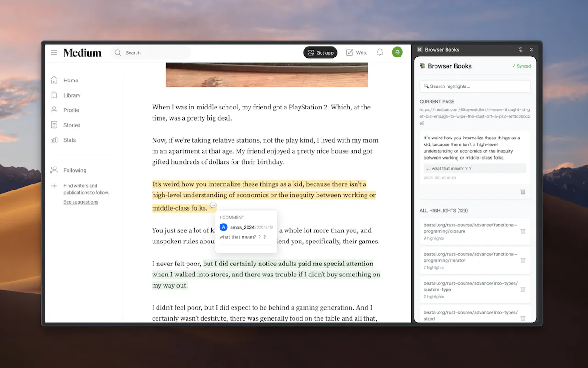
Task: Click the Following people icon
Action: coord(54,170)
